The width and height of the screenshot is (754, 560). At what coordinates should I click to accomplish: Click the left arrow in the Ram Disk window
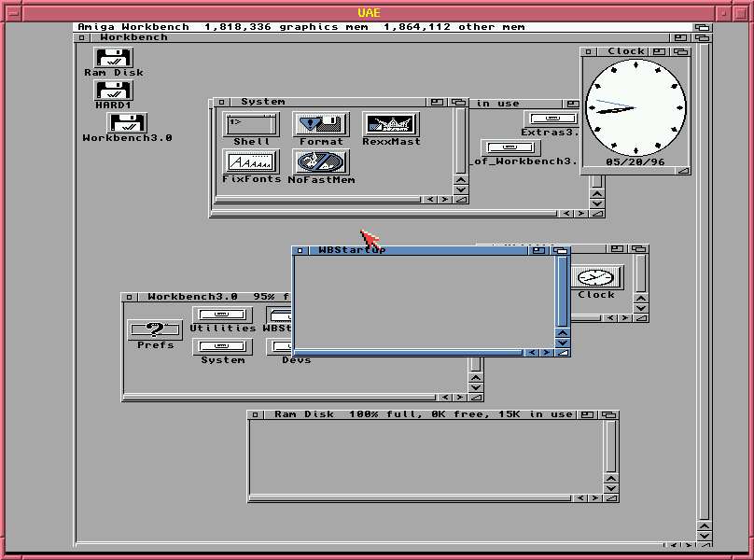coord(580,498)
